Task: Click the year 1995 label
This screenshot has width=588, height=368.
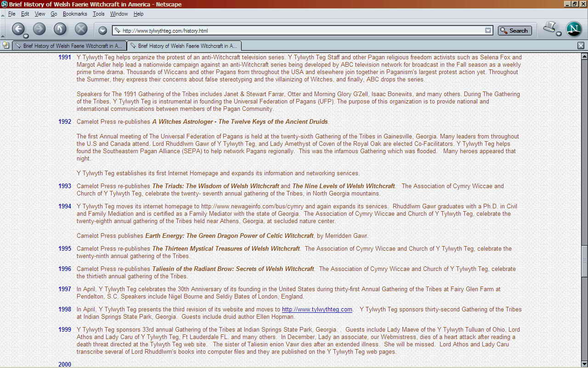Action: [65, 249]
